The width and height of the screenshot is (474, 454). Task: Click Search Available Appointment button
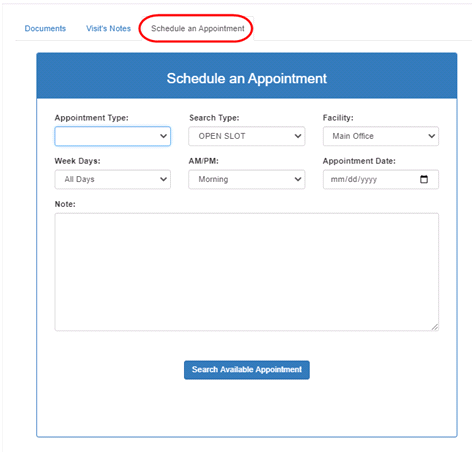(x=247, y=370)
